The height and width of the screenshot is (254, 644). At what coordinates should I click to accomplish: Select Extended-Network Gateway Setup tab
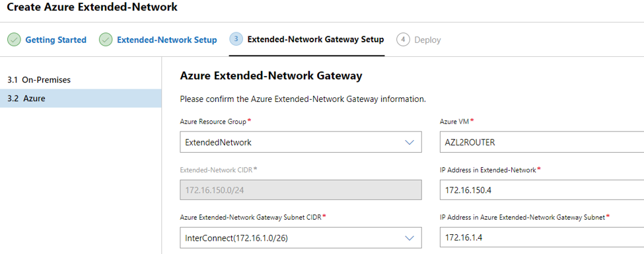point(316,40)
